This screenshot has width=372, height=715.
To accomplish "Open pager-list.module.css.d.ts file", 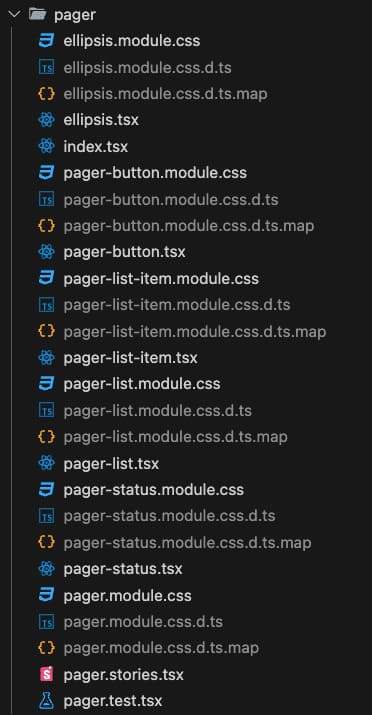I will pos(158,411).
